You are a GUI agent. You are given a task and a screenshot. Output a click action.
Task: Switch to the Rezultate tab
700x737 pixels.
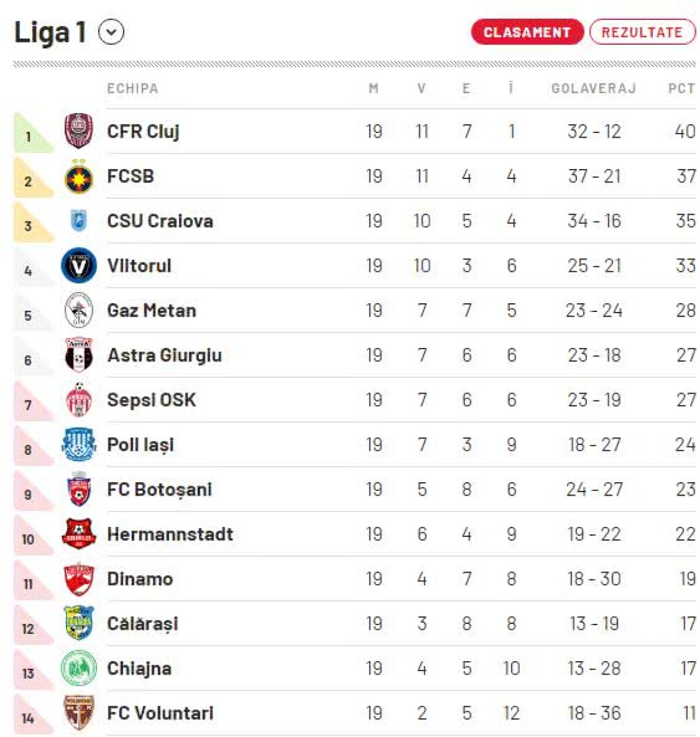642,32
